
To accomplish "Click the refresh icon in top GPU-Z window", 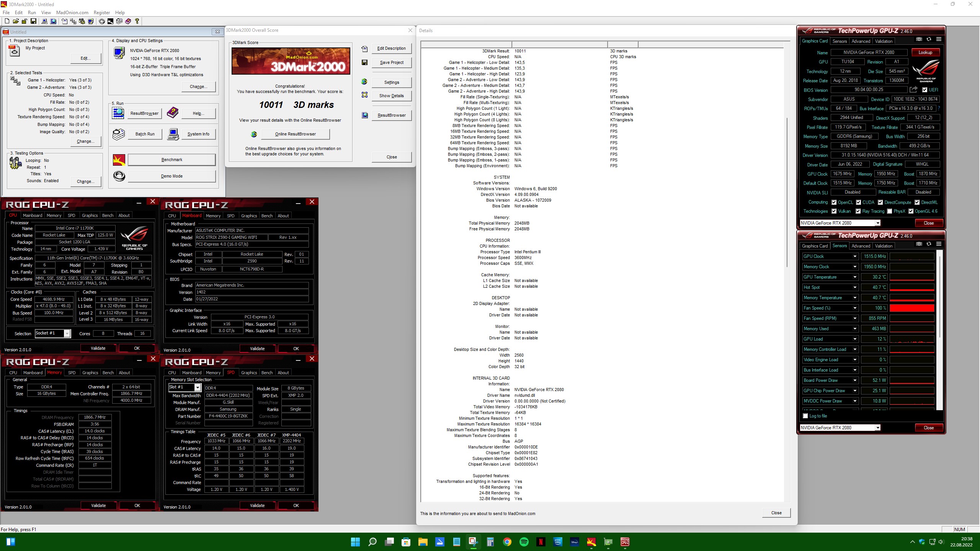I will tap(929, 39).
